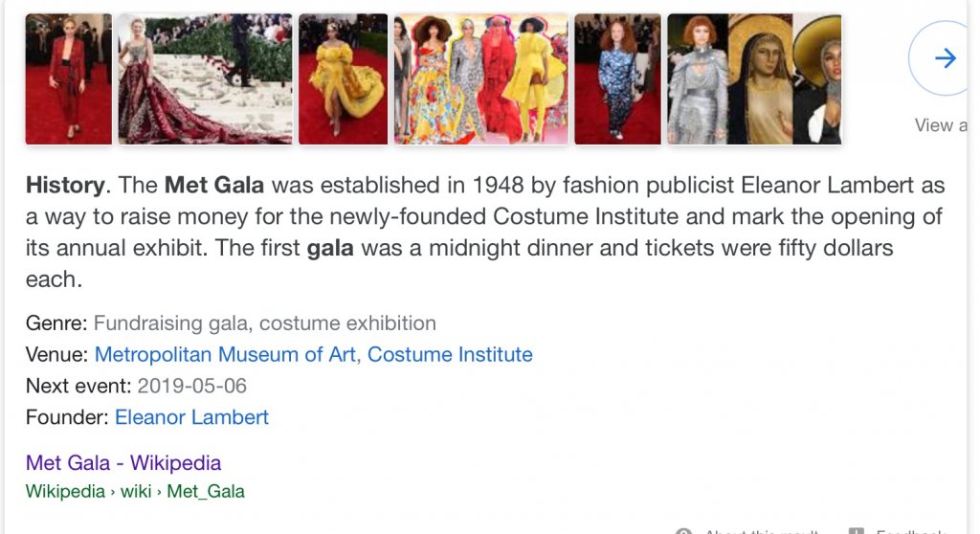Click the 'Venue:' label in the info list
980x534 pixels.
click(57, 354)
